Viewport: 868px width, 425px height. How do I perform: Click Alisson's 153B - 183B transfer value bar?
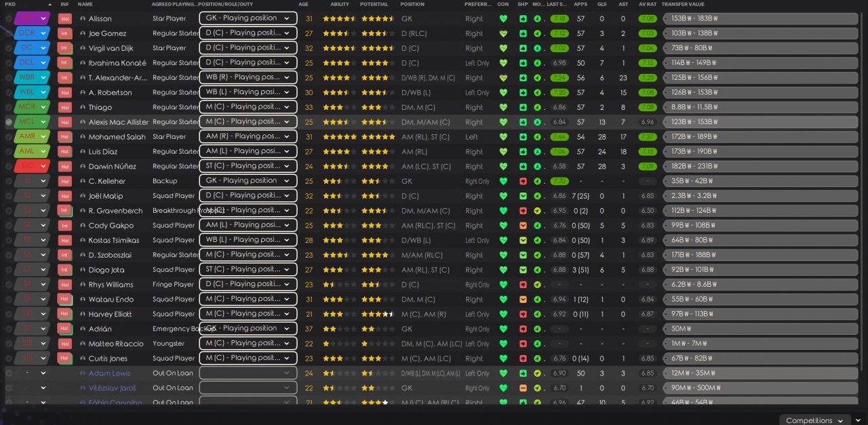coord(759,19)
